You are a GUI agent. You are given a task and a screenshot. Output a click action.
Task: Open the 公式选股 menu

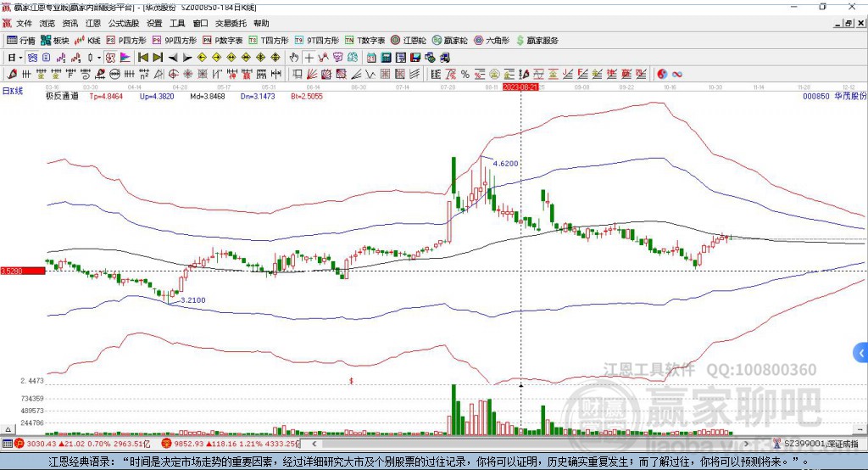pos(124,23)
